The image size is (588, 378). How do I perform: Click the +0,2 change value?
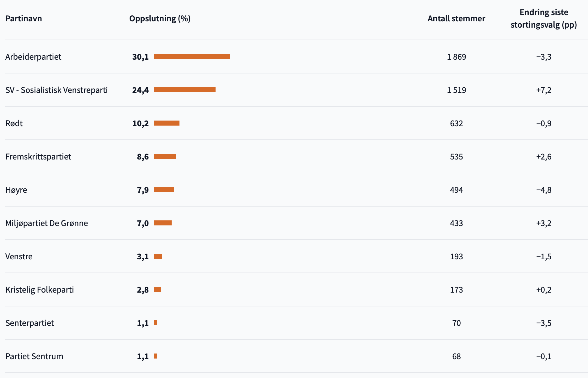click(x=544, y=290)
